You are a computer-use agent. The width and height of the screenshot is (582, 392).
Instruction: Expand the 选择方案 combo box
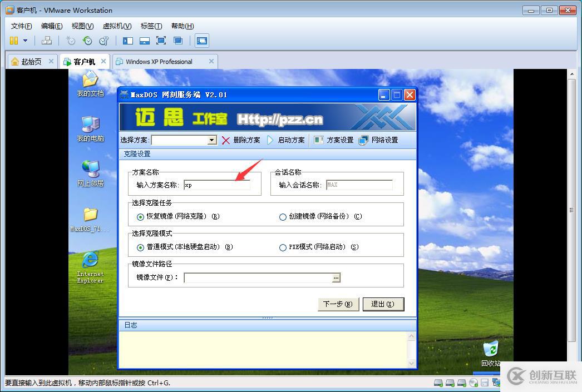213,140
